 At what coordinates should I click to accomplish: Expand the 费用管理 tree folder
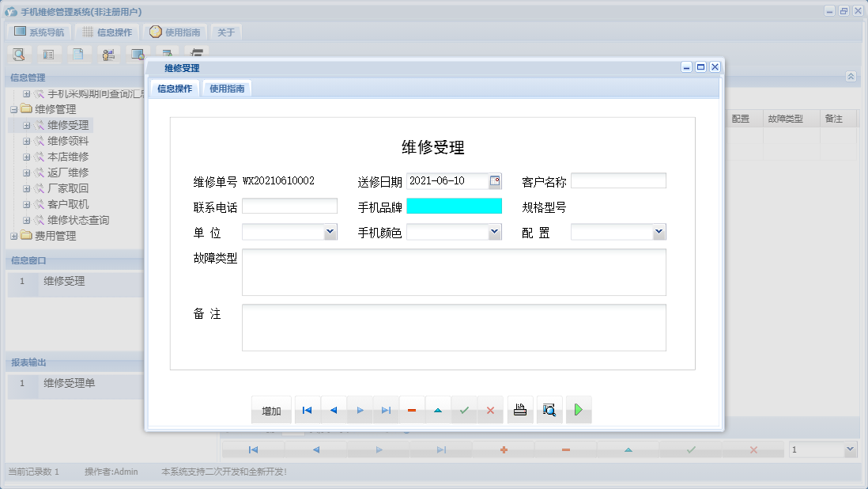(x=14, y=236)
